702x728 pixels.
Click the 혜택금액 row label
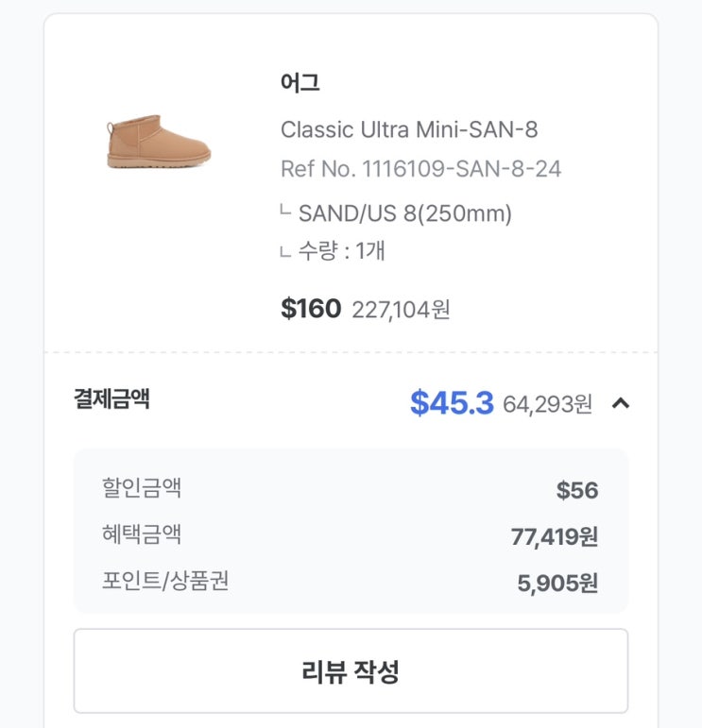coord(142,534)
